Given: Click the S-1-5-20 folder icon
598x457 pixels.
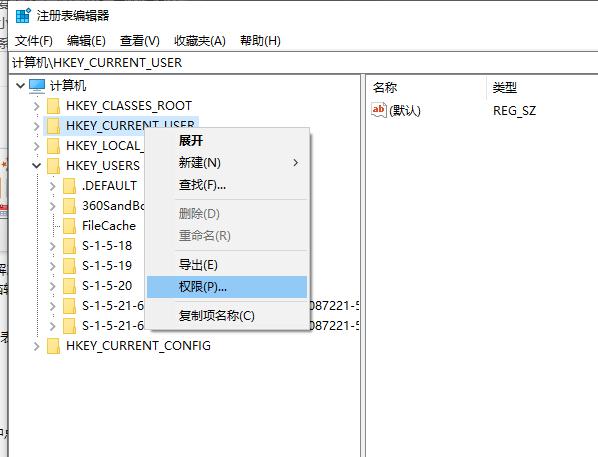Looking at the screenshot, I should [69, 286].
